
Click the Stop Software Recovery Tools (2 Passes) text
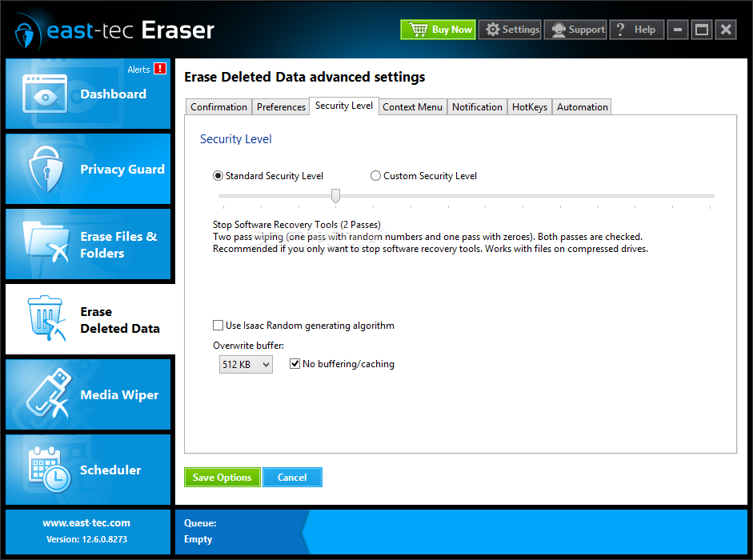[x=297, y=224]
